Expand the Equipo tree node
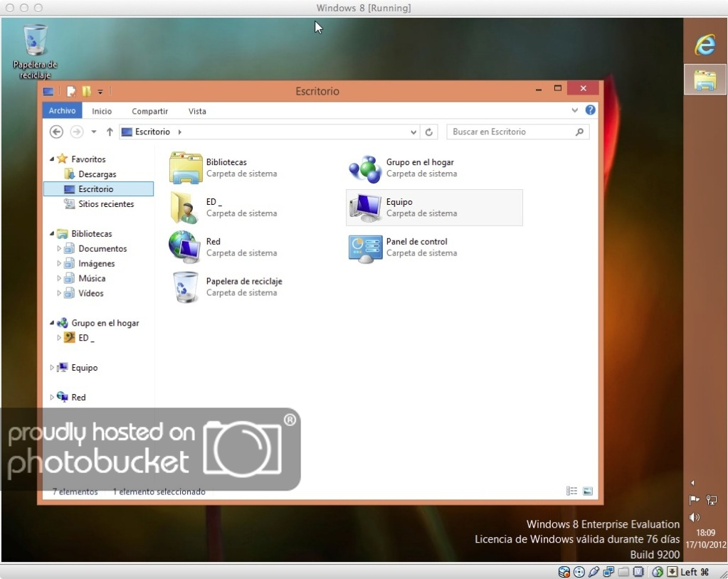 coord(52,368)
